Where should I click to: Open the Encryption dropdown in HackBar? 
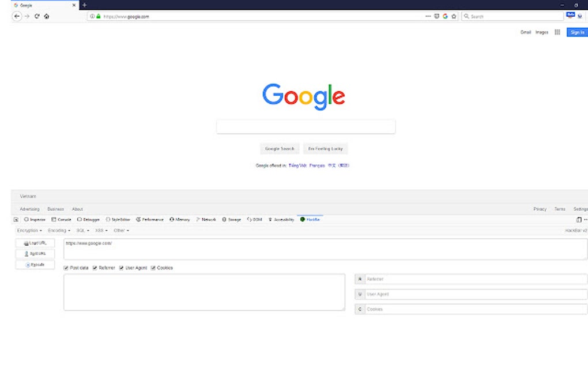[x=28, y=230]
